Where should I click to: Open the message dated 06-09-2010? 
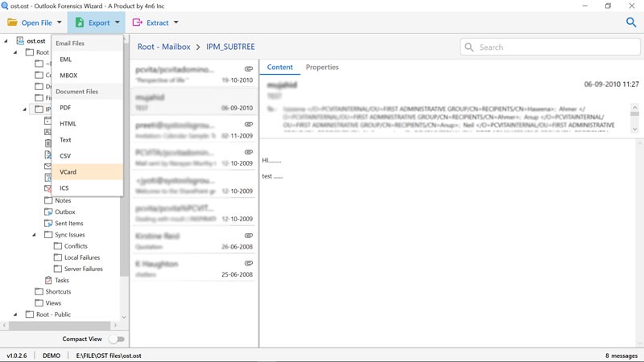[x=194, y=102]
